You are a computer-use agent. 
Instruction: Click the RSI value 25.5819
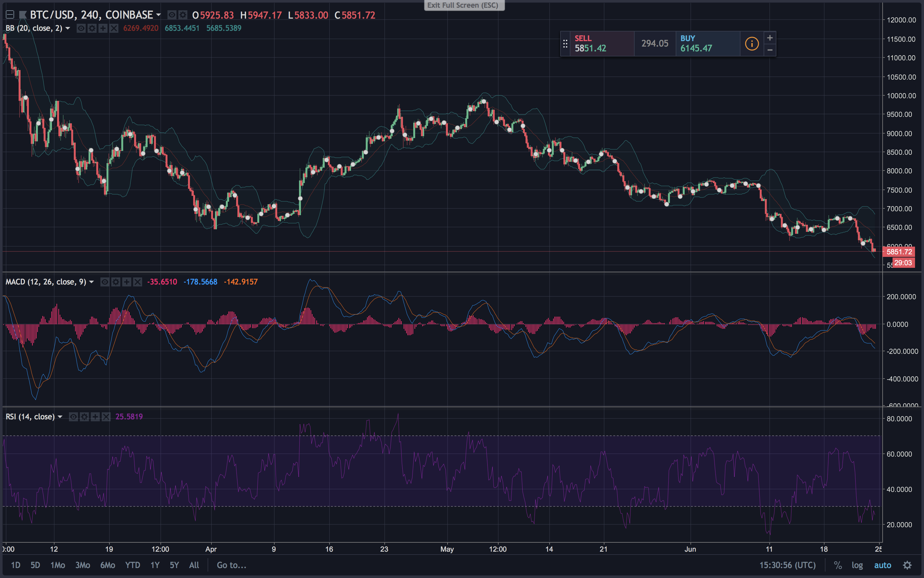click(129, 417)
